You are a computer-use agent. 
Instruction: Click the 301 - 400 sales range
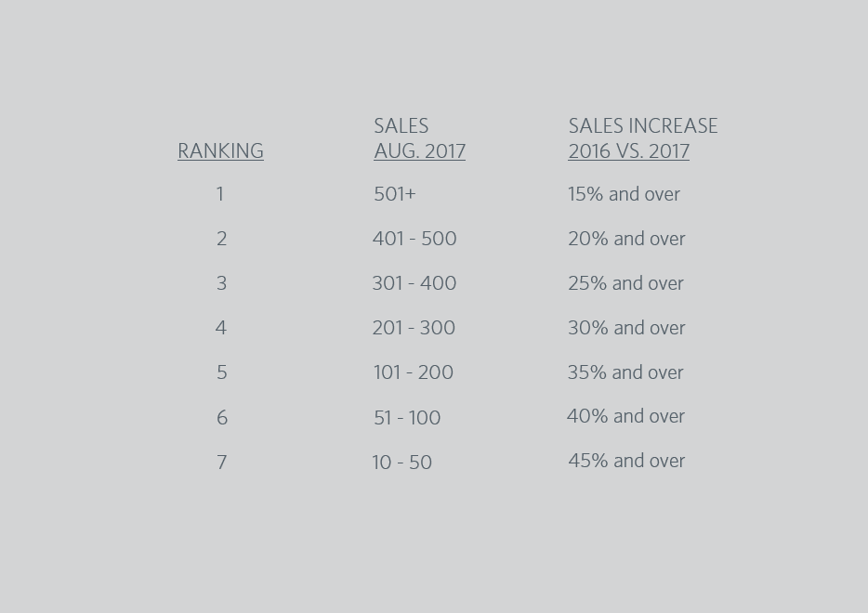414,283
